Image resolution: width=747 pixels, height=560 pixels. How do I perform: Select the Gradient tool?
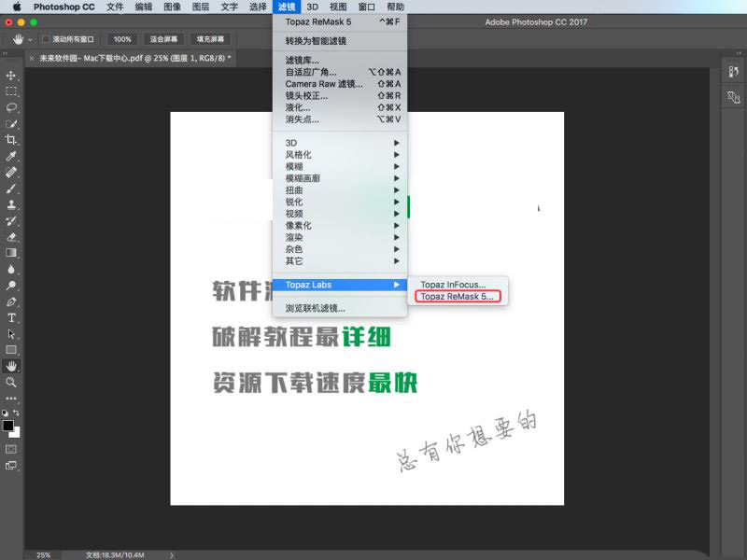pyautogui.click(x=11, y=253)
